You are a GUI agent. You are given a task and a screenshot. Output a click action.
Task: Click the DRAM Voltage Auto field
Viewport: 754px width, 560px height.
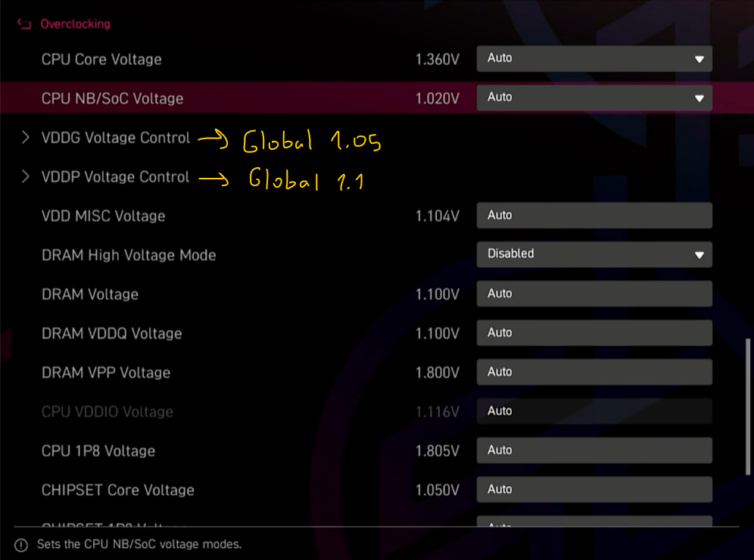(x=594, y=294)
